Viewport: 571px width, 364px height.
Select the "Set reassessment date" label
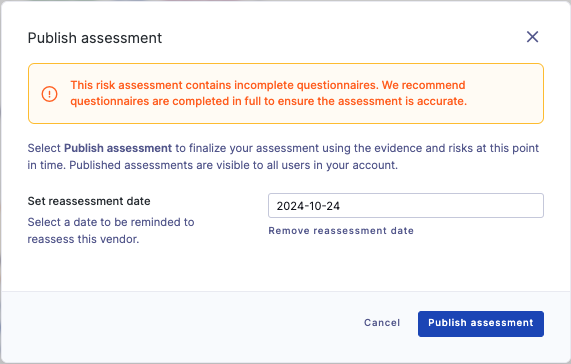[89, 201]
